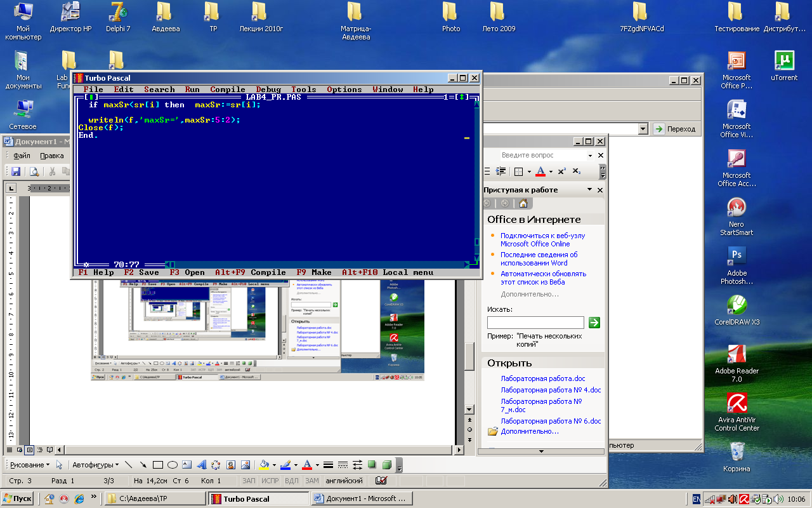Open Arrow Style options in Drawing toolbar
The image size is (812, 508).
pos(358,465)
